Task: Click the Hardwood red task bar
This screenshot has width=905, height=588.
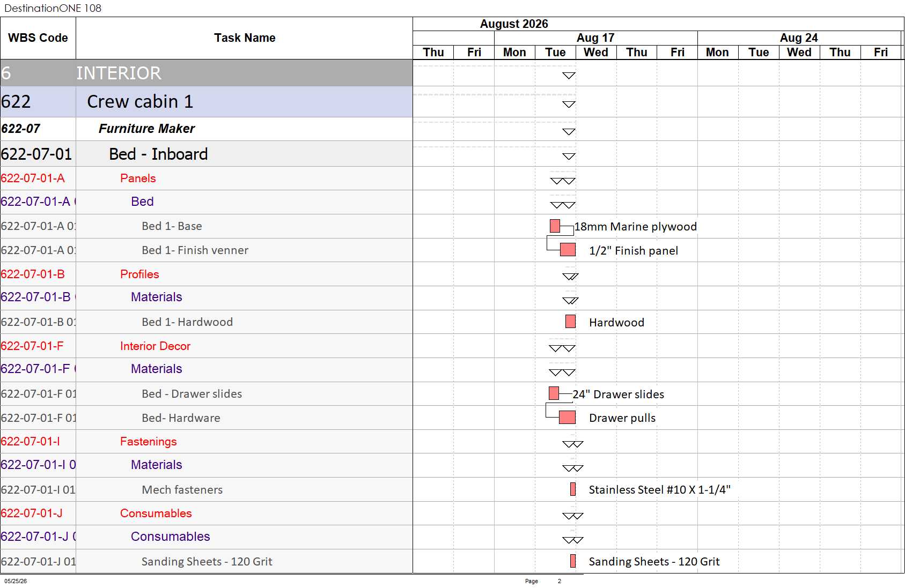Action: coord(570,322)
